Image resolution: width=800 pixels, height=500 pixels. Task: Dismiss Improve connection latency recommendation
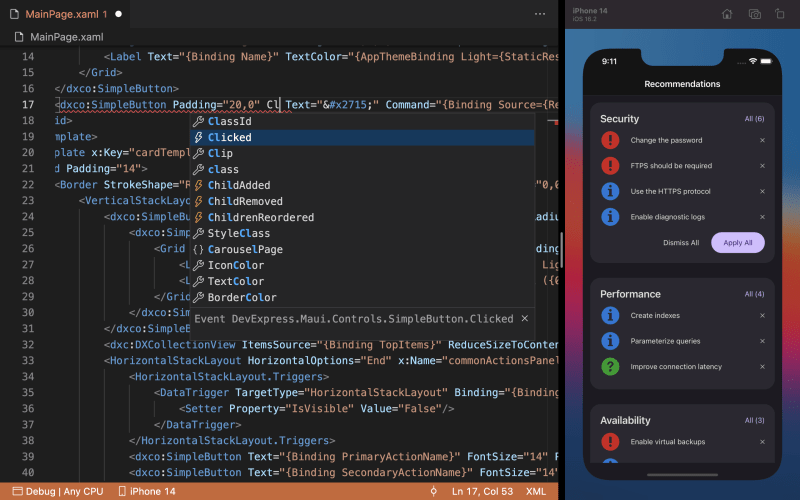[x=762, y=366]
